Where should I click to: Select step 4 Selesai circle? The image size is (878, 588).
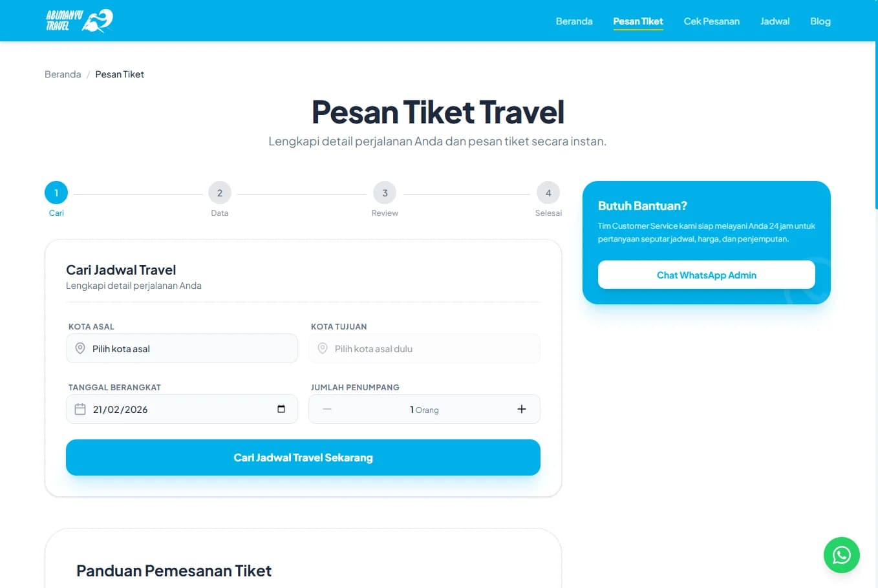point(548,193)
